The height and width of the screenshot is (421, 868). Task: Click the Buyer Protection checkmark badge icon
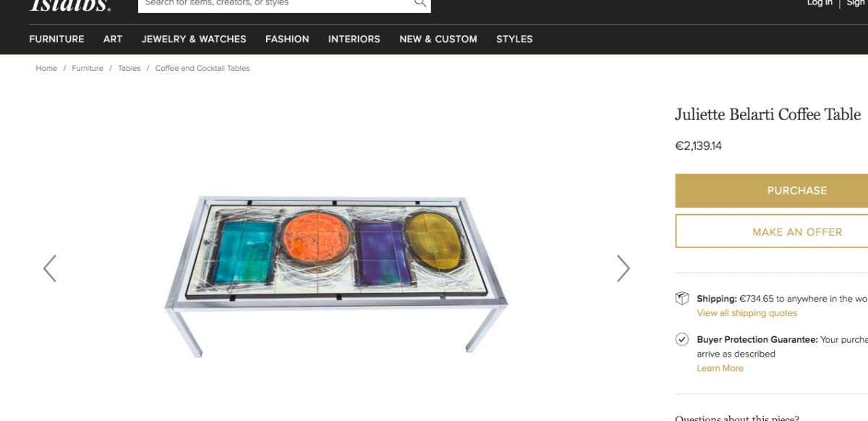(x=681, y=339)
